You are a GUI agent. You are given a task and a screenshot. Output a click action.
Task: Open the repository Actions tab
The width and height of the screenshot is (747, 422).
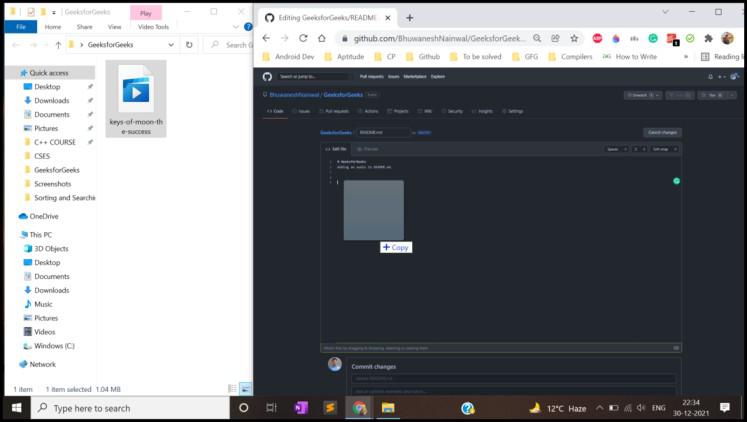pyautogui.click(x=368, y=111)
